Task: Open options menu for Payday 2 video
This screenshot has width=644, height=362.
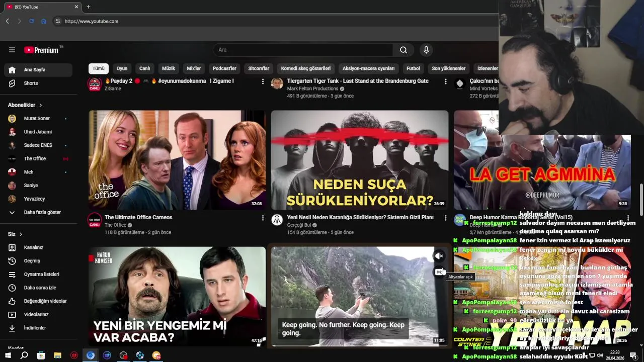Action: click(x=263, y=81)
